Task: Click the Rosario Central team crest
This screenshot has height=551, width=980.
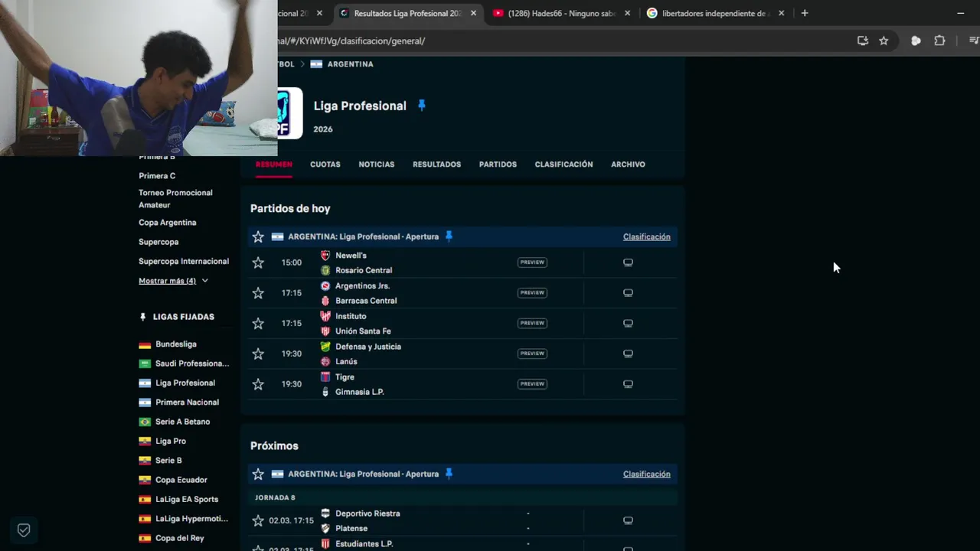Action: [x=325, y=270]
